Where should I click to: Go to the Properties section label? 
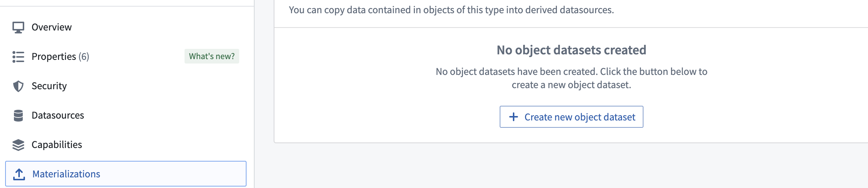pos(54,57)
